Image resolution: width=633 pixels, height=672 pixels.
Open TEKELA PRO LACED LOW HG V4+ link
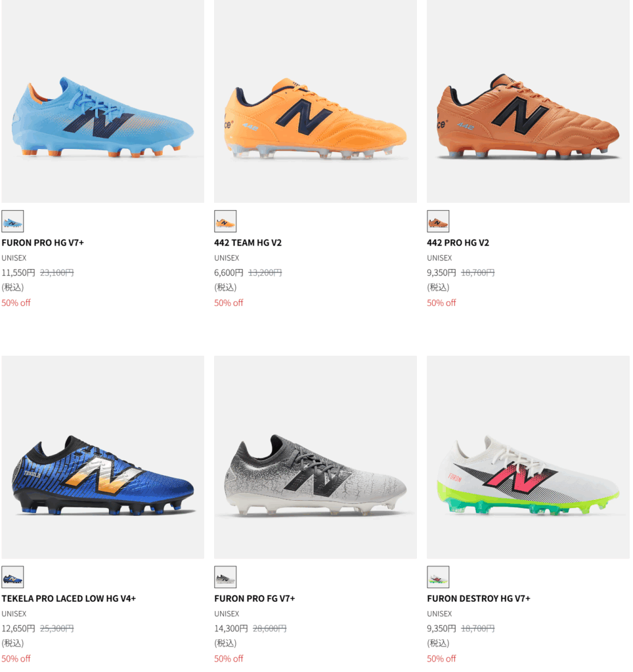coord(68,598)
